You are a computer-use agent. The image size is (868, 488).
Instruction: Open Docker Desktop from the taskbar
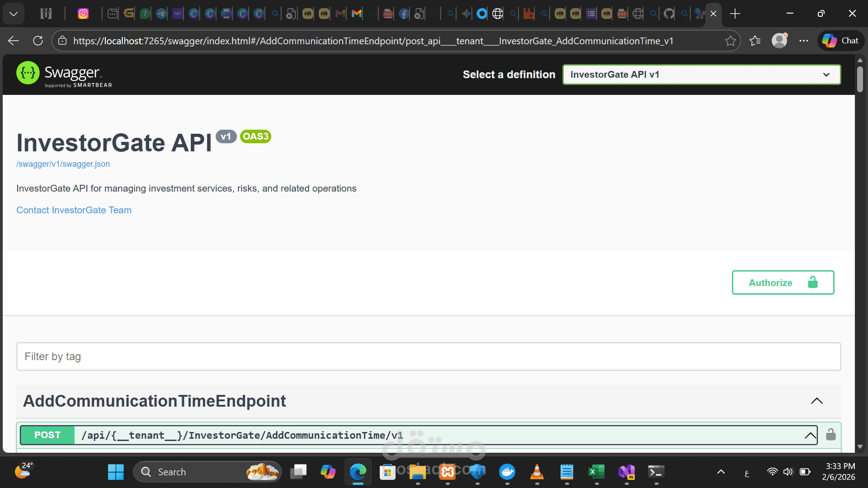[x=507, y=472]
